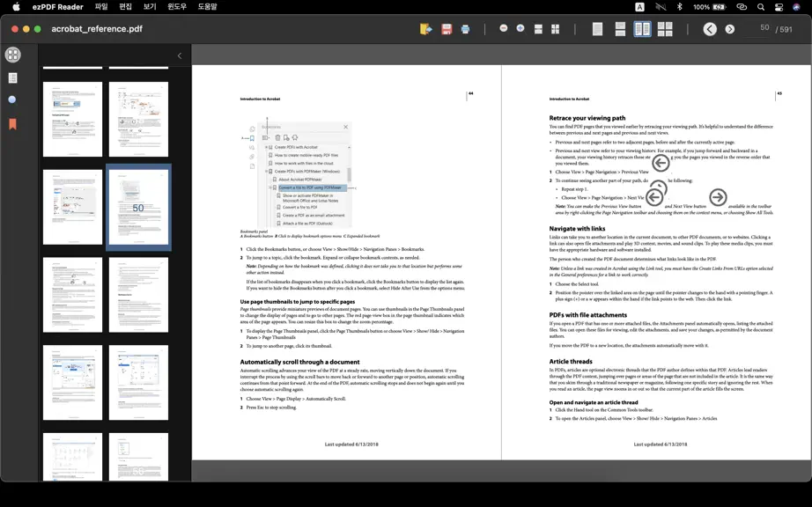
Task: Open the 도움말 menu
Action: (x=207, y=7)
